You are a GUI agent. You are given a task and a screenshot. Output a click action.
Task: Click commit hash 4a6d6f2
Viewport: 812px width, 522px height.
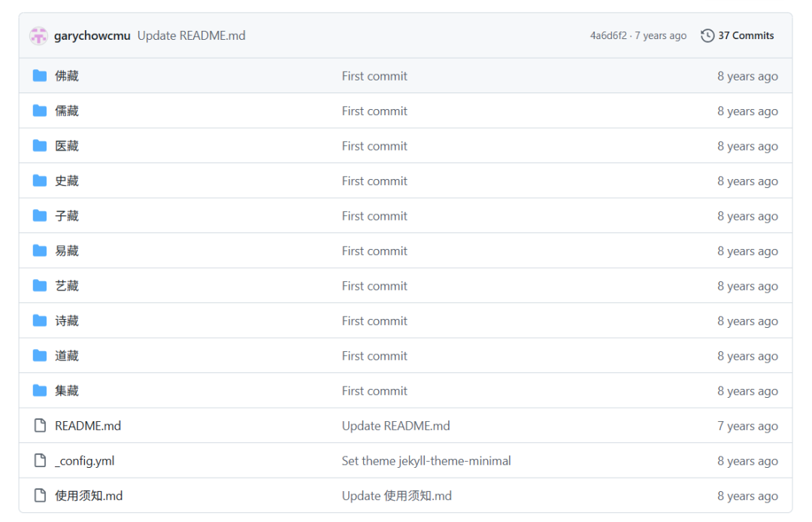point(608,36)
